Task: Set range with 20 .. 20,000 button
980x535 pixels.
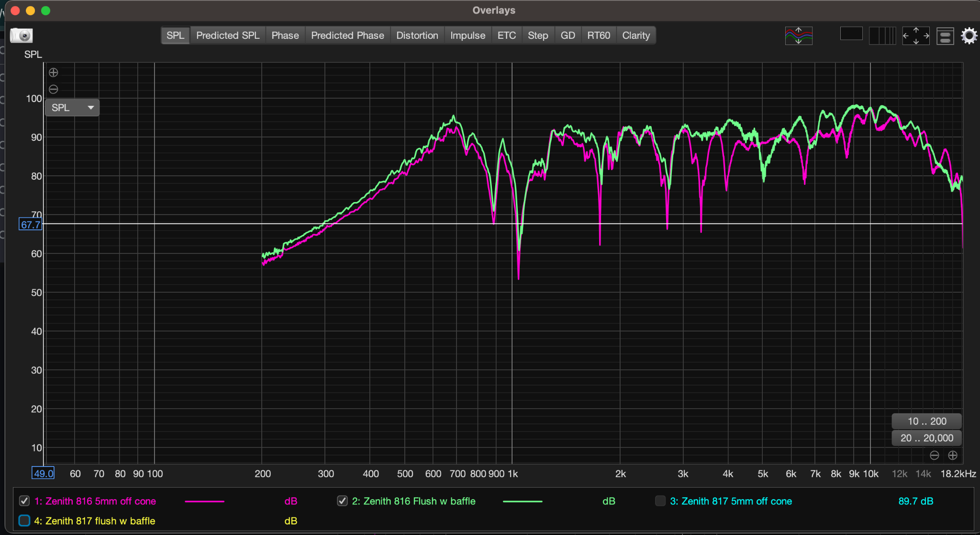Action: point(927,438)
